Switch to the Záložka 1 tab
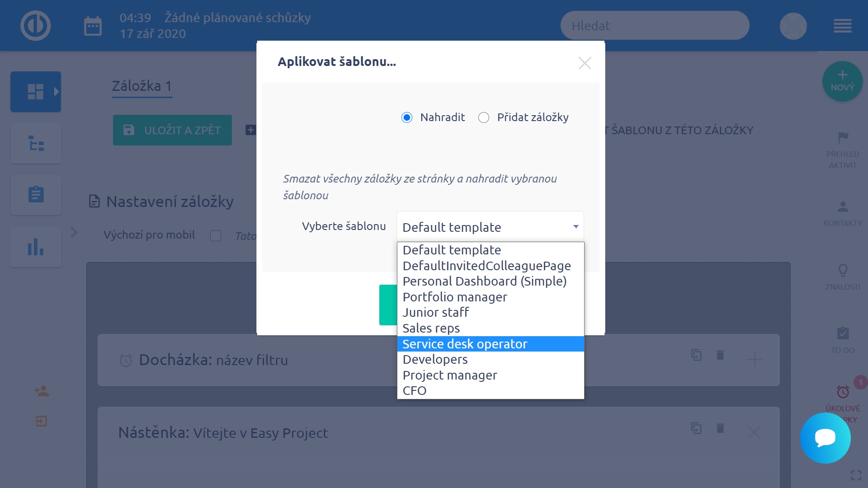The image size is (868, 488). 142,86
